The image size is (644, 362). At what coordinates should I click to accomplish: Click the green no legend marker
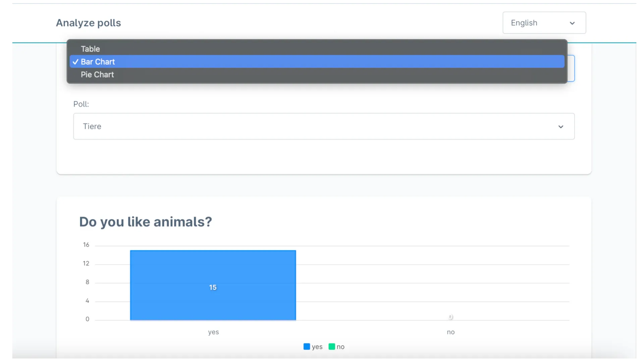click(x=332, y=346)
